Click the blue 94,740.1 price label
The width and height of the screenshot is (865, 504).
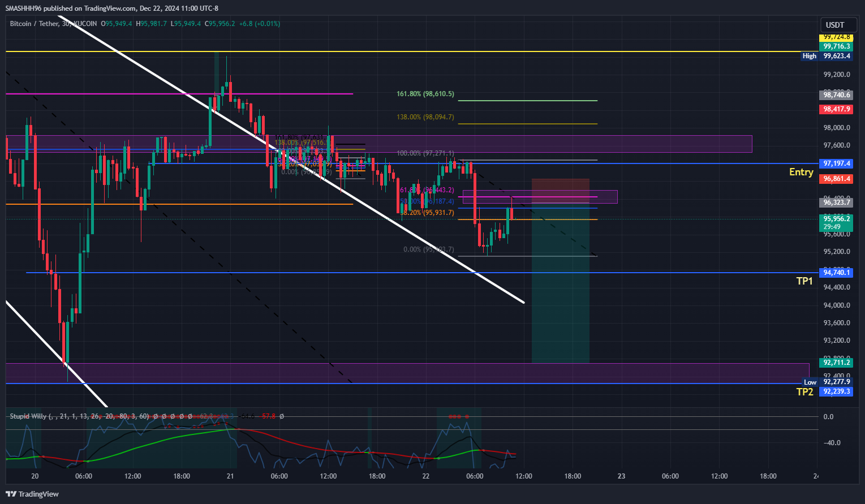point(836,273)
